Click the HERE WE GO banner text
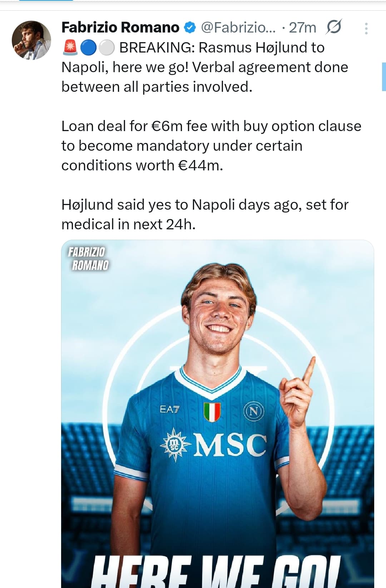 216,572
